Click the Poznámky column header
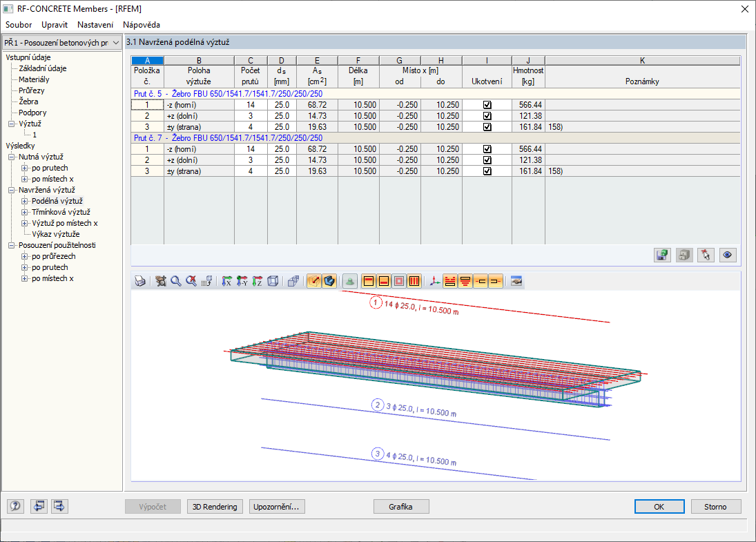 (642, 81)
